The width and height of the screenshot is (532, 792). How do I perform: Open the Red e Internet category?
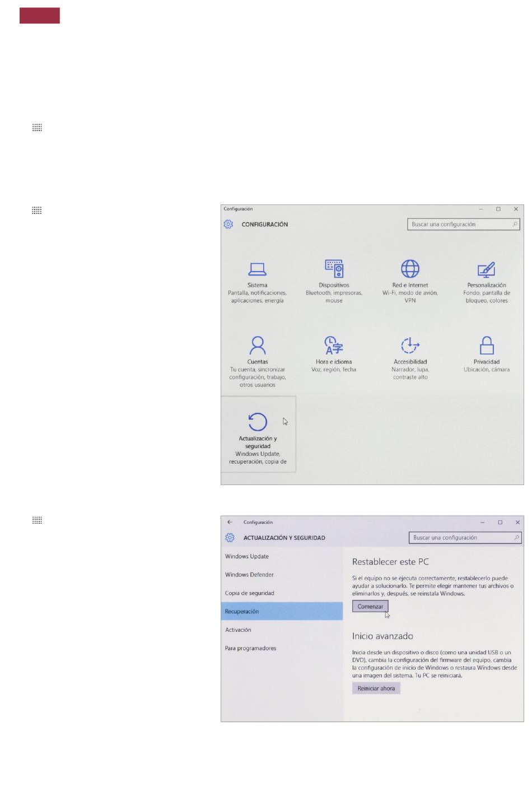coord(410,282)
